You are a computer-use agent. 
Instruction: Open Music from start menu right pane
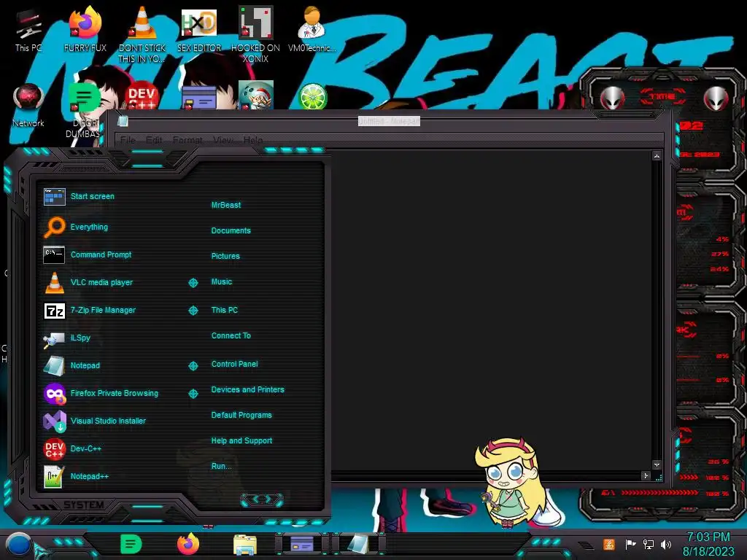tap(222, 282)
